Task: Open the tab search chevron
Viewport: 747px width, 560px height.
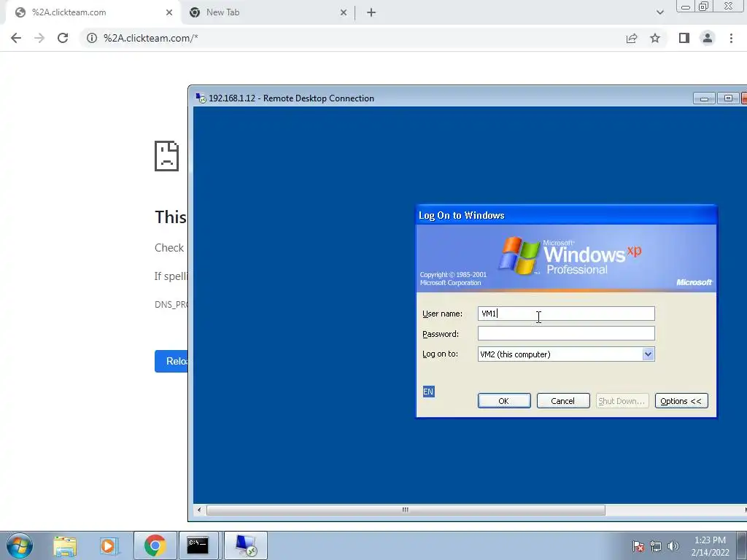Action: [659, 12]
